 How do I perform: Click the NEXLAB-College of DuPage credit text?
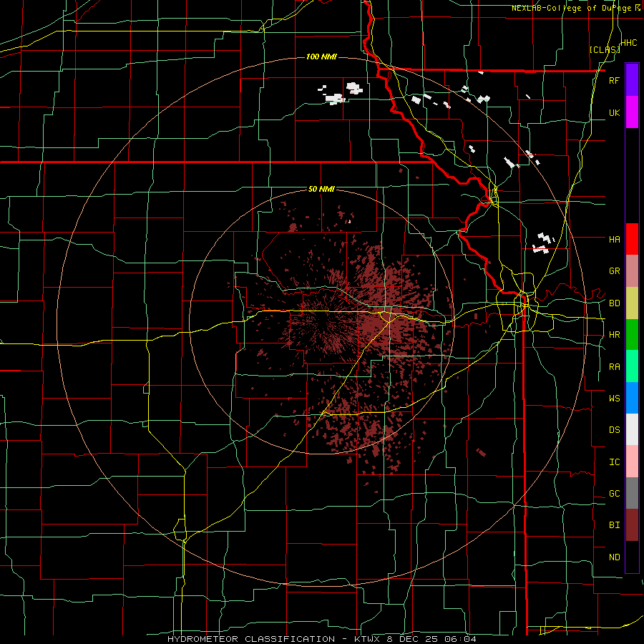tap(576, 8)
